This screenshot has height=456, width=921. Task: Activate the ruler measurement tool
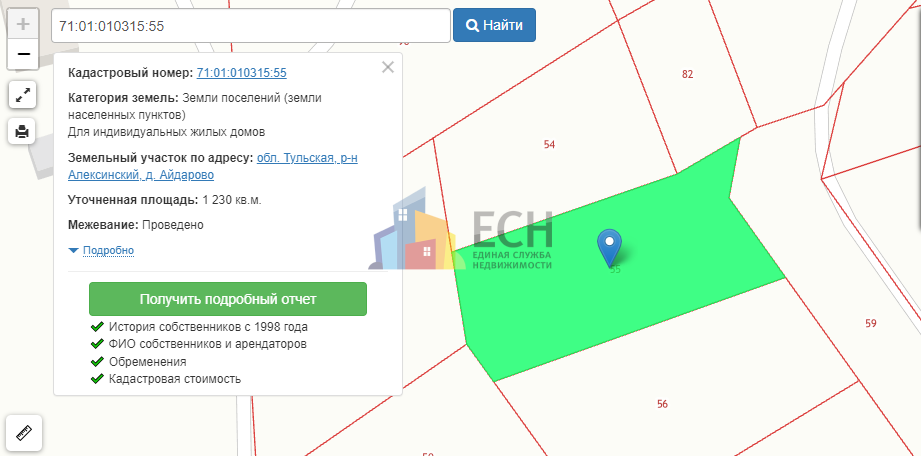[23, 433]
